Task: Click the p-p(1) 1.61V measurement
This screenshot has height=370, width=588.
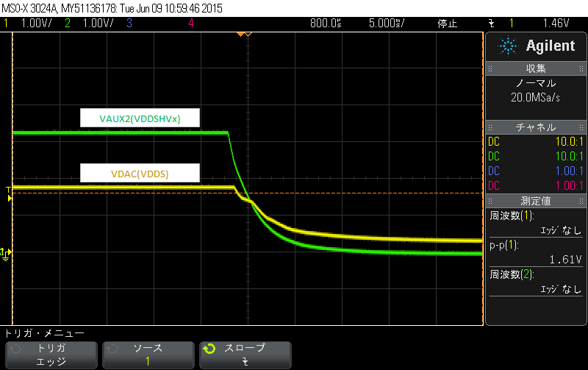Action: 536,252
